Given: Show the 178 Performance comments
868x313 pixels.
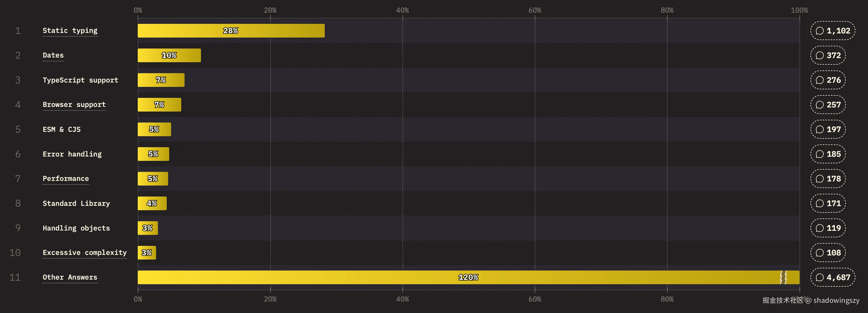Looking at the screenshot, I should tap(828, 179).
